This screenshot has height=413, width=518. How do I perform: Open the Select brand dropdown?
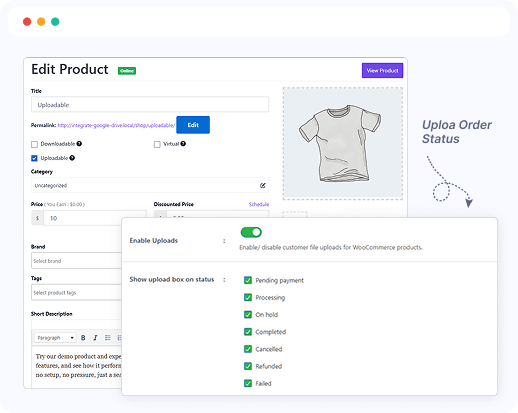pyautogui.click(x=76, y=261)
